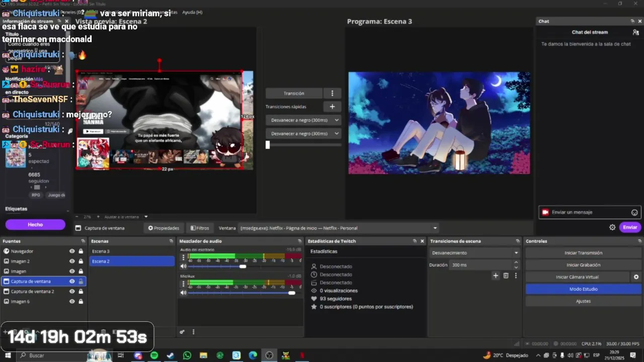Viewport: 644px width, 362px height.
Task: Toggle the lock on Captura de ventana 2
Action: [x=80, y=292]
